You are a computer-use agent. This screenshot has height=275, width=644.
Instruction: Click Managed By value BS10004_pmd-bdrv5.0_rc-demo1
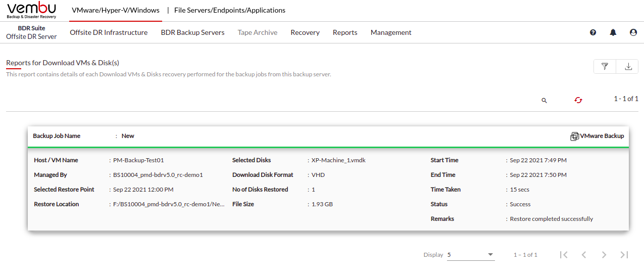pyautogui.click(x=158, y=175)
